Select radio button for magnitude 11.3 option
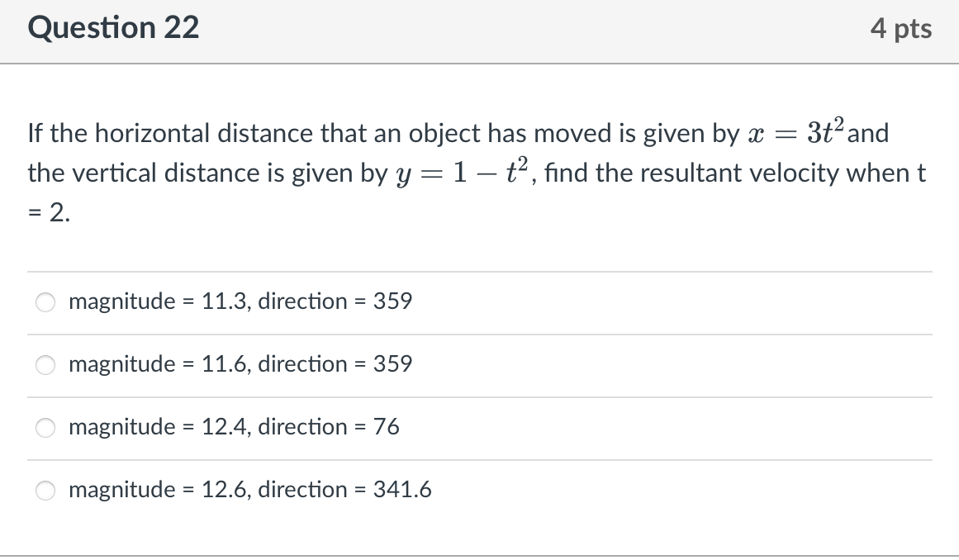Image resolution: width=959 pixels, height=560 pixels. (x=45, y=302)
